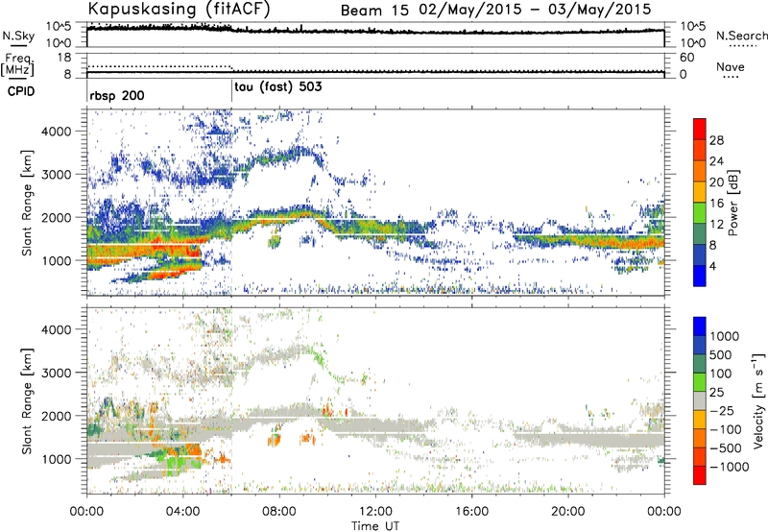
Task: Click the '12:00' time axis label
Action: click(375, 512)
